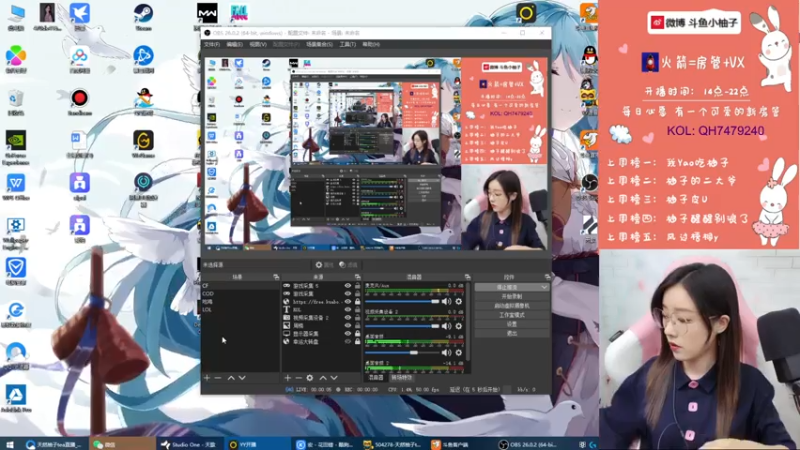The height and width of the screenshot is (450, 800).
Task: Remove selected source with the minus icon
Action: click(x=298, y=378)
